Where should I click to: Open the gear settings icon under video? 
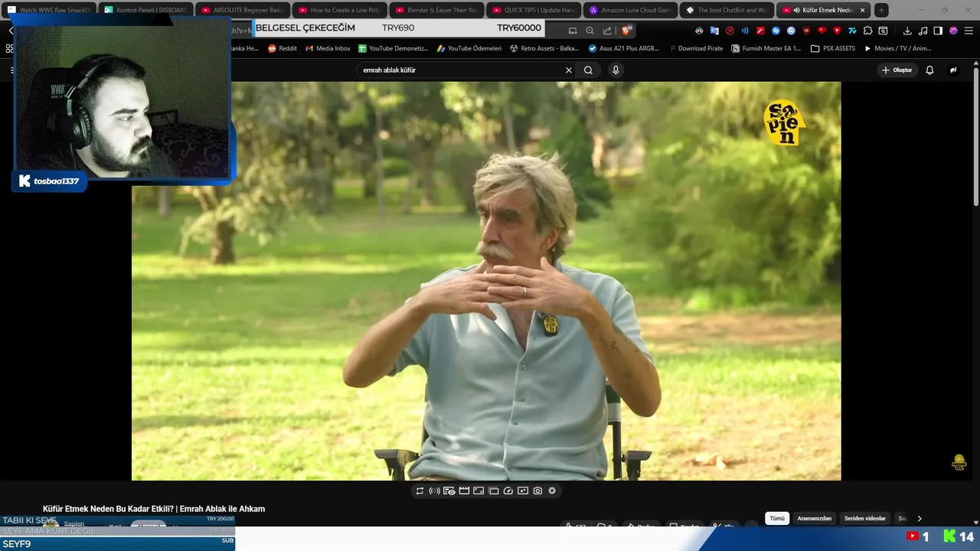click(x=552, y=491)
